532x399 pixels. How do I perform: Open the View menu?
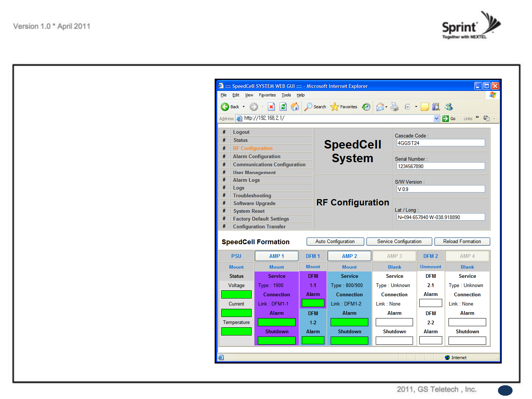(x=249, y=95)
